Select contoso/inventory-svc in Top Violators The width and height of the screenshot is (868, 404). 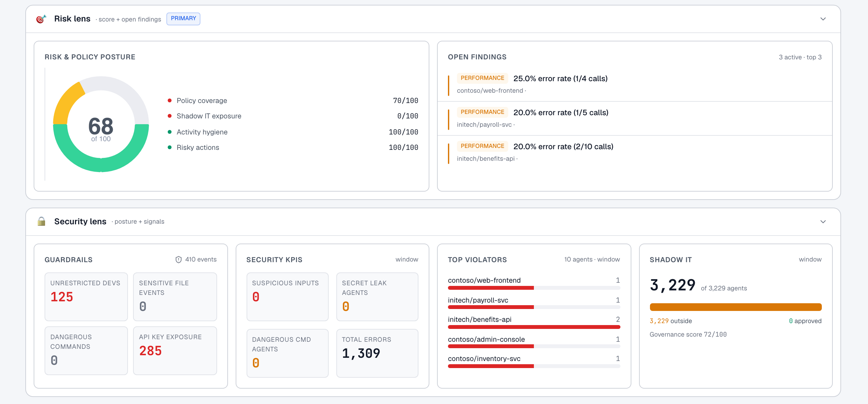point(534,362)
